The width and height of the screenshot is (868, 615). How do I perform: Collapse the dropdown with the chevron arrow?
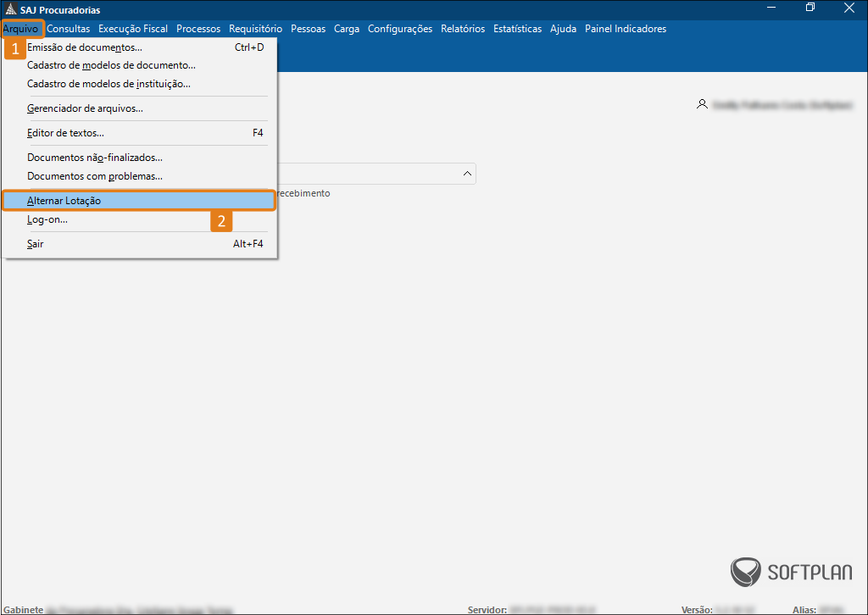click(467, 174)
